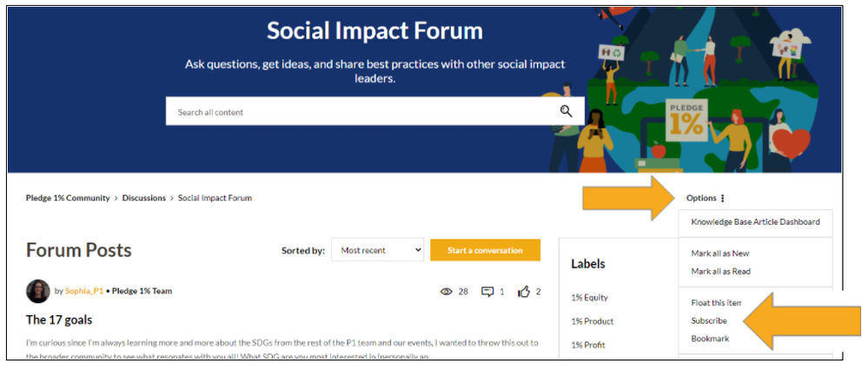
Task: Click the views eye icon
Action: click(447, 292)
